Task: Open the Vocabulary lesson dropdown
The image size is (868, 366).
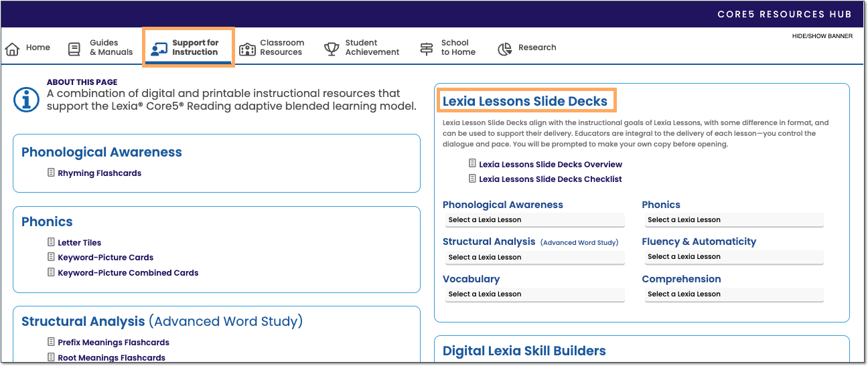Action: [x=534, y=294]
